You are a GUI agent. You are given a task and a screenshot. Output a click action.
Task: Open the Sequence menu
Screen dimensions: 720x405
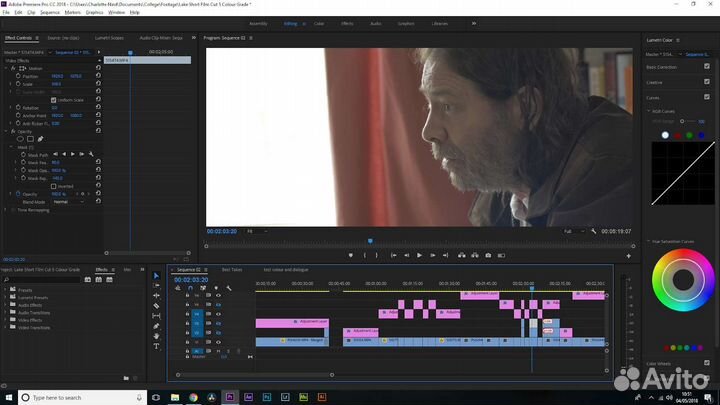(50, 12)
